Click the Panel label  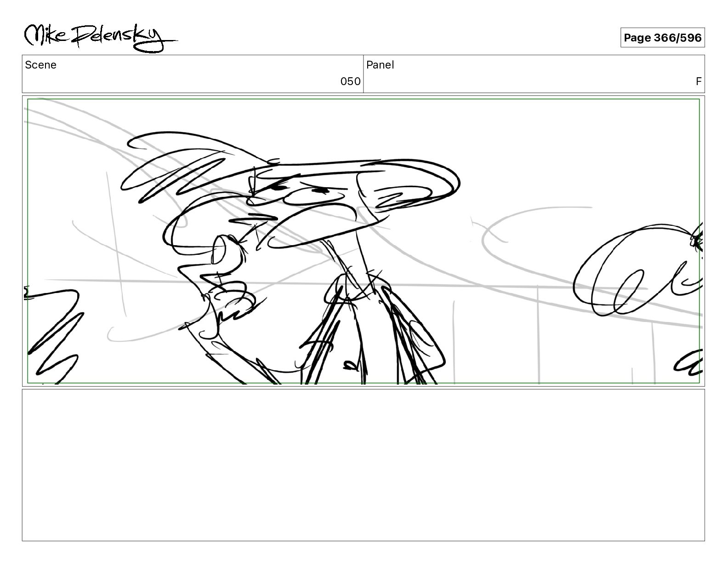coord(380,65)
